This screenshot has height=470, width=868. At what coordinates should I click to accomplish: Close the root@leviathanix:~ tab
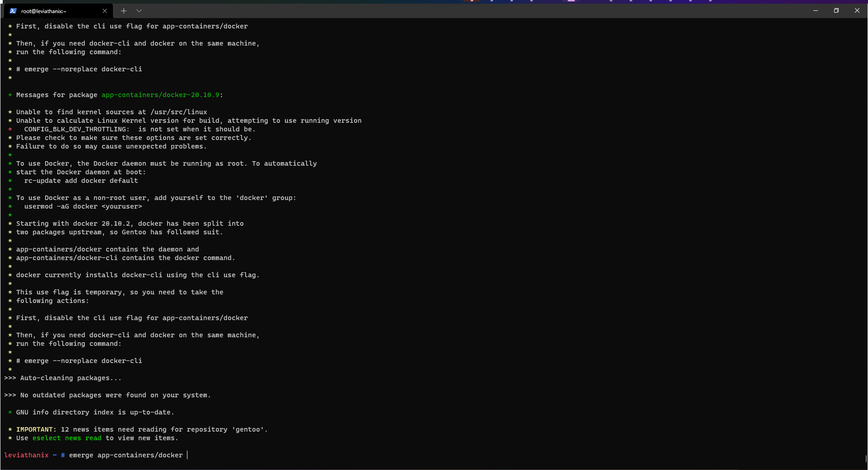click(x=105, y=11)
